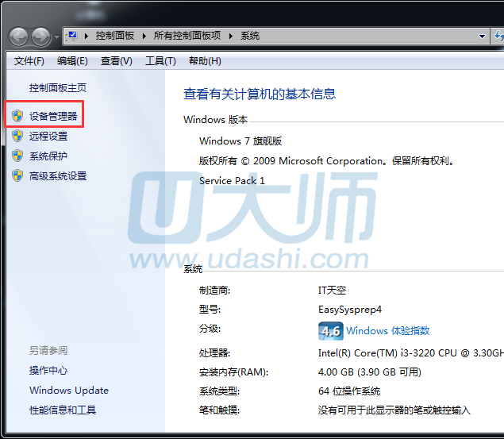This screenshot has width=504, height=439.
Task: Click the model value EasySysprep4
Action: [x=350, y=310]
